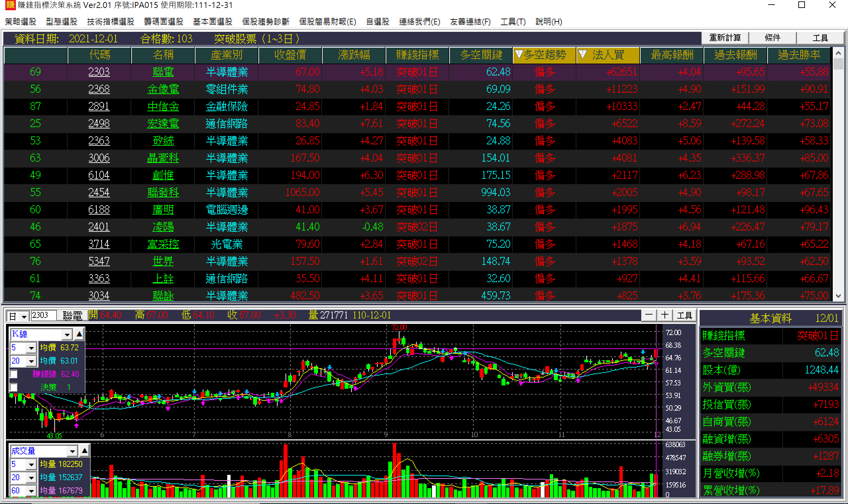Collapse the K線 panel with triangle button
848x504 pixels.
coord(79,334)
